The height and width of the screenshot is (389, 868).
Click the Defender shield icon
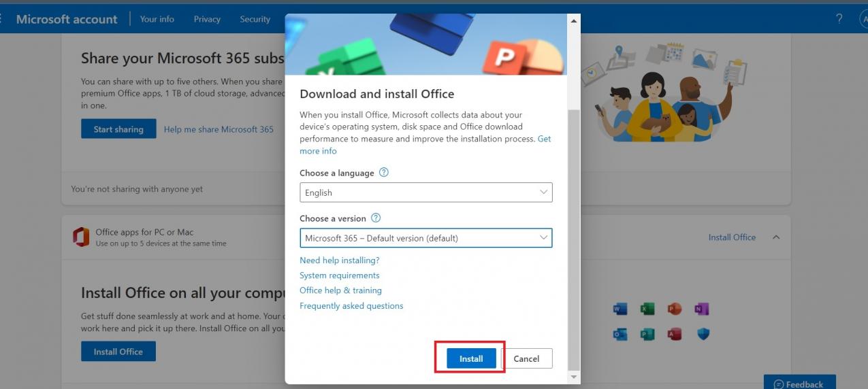click(x=703, y=334)
